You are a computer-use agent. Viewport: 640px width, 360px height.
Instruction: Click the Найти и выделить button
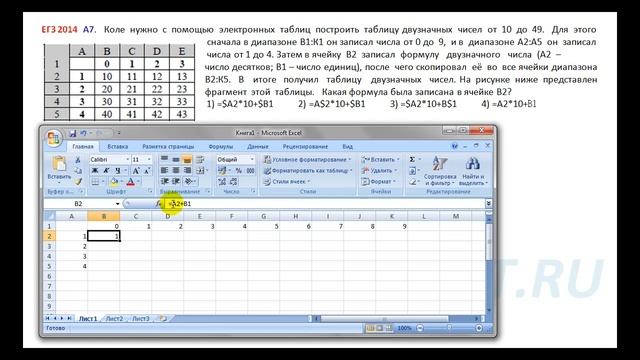473,170
